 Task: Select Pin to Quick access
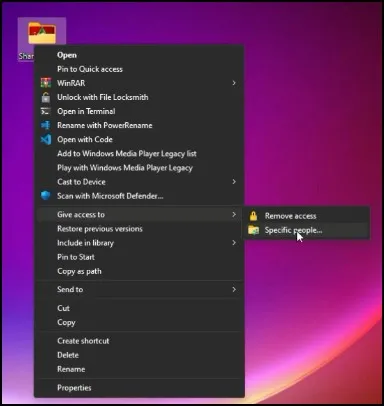pos(90,69)
